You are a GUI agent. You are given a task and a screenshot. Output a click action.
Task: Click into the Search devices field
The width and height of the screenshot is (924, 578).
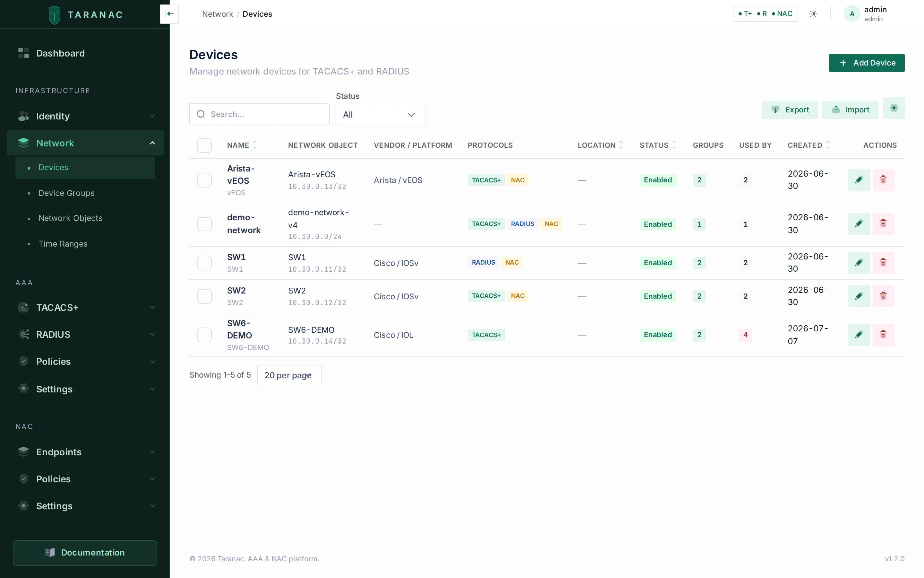click(x=259, y=114)
